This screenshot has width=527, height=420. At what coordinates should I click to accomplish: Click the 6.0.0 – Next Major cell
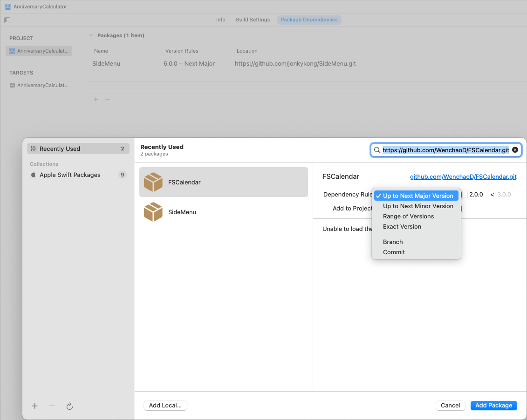click(x=189, y=63)
